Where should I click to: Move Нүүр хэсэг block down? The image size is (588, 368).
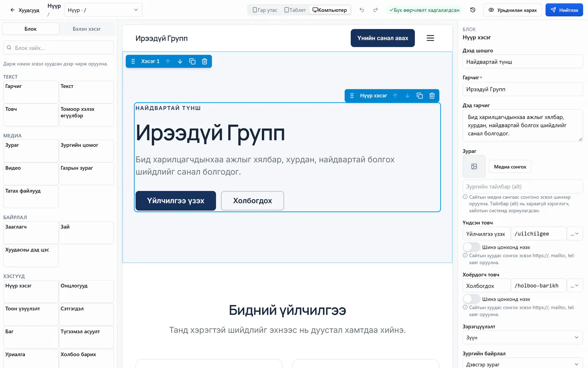408,96
